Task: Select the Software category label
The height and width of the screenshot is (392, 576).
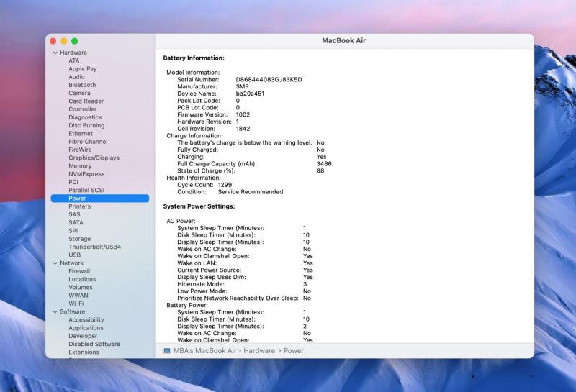Action: click(x=73, y=311)
